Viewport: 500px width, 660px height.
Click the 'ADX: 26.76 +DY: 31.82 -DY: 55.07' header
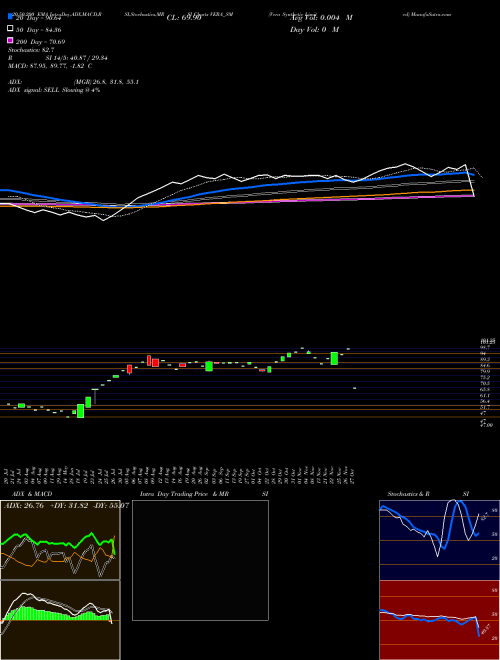coord(66,506)
